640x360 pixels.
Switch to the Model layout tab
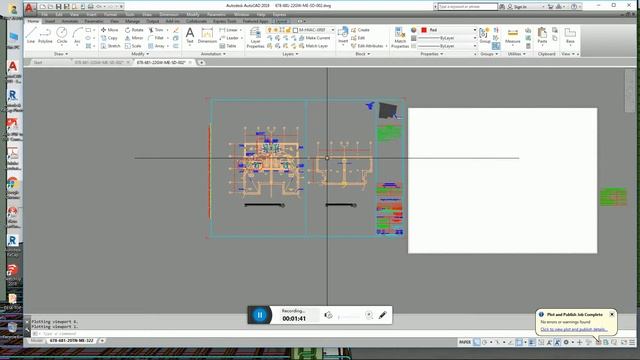pos(37,340)
